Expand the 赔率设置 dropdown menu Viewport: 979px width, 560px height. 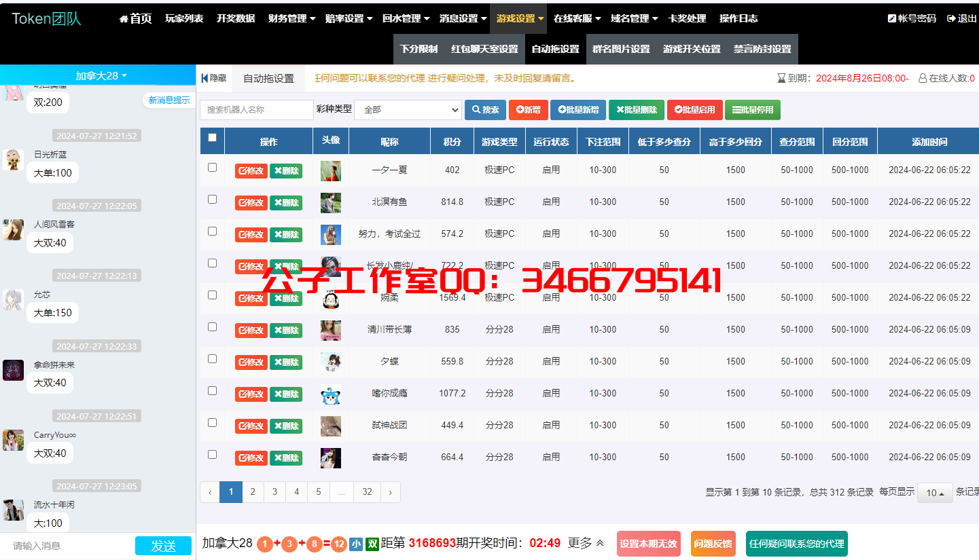(x=349, y=18)
